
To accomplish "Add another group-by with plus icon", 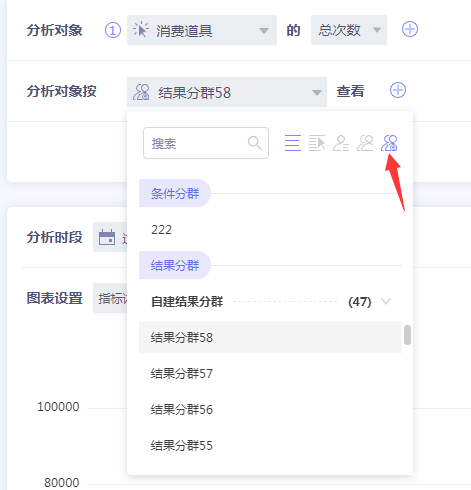I will (398, 90).
